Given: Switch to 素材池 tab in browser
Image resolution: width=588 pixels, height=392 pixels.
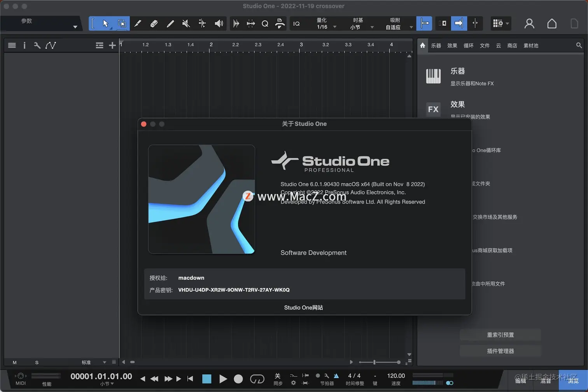Looking at the screenshot, I should point(531,46).
